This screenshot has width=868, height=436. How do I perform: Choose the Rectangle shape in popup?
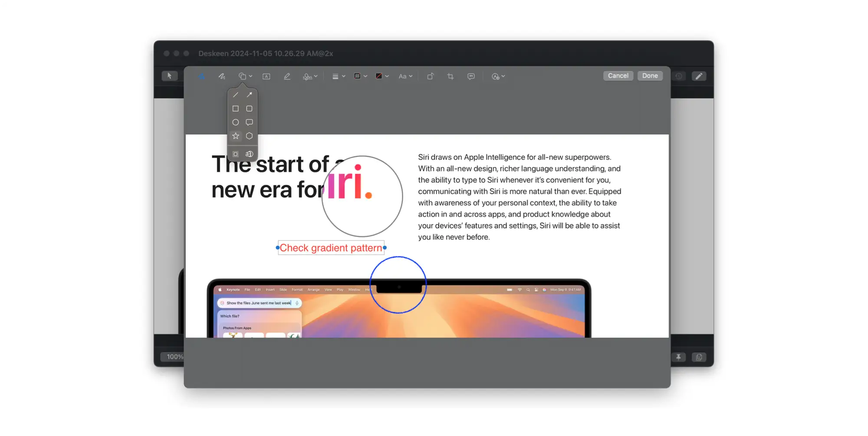[236, 109]
